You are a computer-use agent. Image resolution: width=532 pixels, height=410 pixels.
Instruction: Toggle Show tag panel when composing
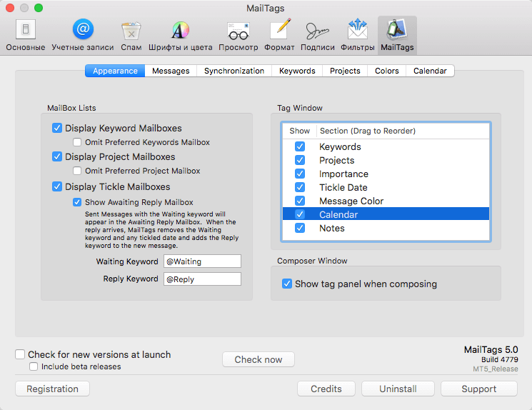287,284
